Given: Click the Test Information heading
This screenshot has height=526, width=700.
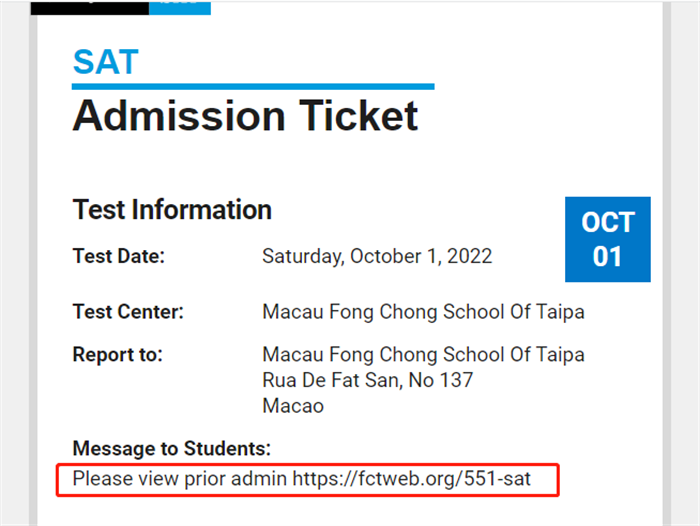Looking at the screenshot, I should [x=172, y=210].
